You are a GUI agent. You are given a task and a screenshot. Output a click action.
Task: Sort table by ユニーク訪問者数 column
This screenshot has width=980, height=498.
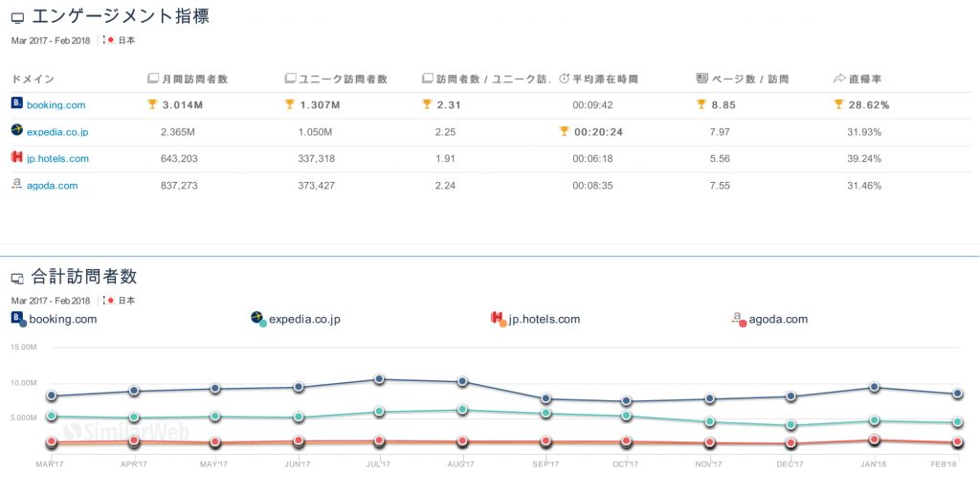point(335,79)
